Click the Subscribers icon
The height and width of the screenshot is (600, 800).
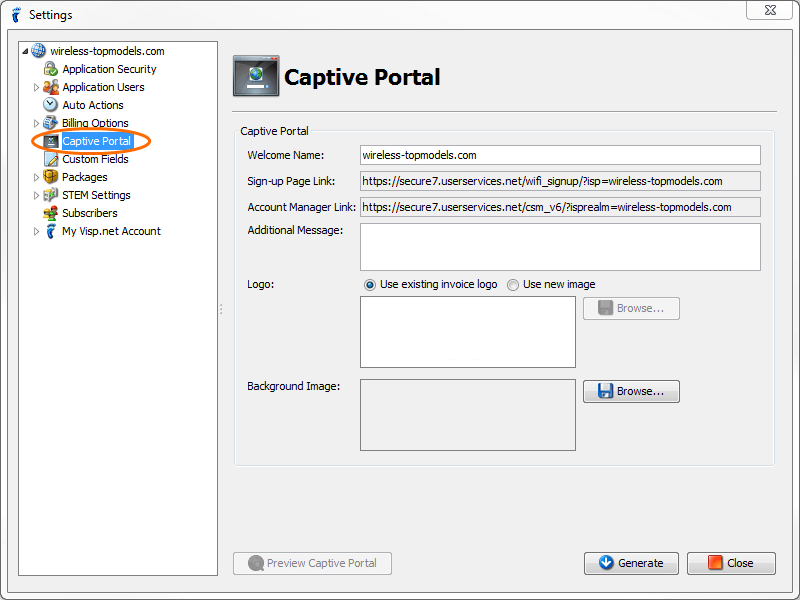click(x=51, y=213)
